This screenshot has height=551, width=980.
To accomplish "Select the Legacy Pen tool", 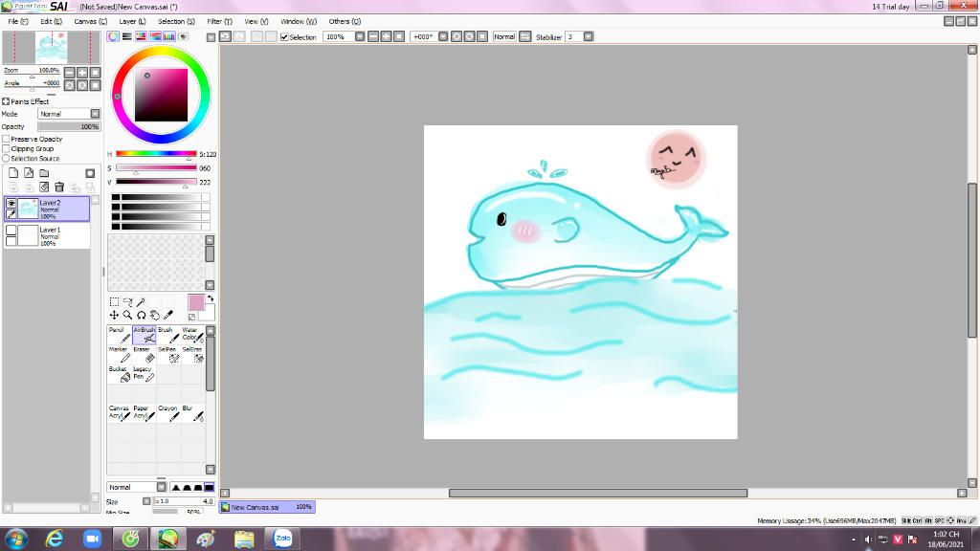I will coord(144,374).
